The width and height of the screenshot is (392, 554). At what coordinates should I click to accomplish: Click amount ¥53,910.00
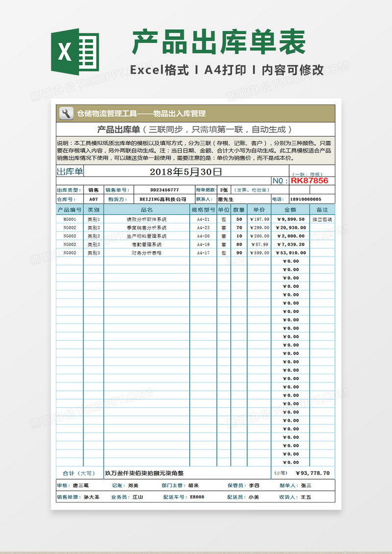click(290, 253)
